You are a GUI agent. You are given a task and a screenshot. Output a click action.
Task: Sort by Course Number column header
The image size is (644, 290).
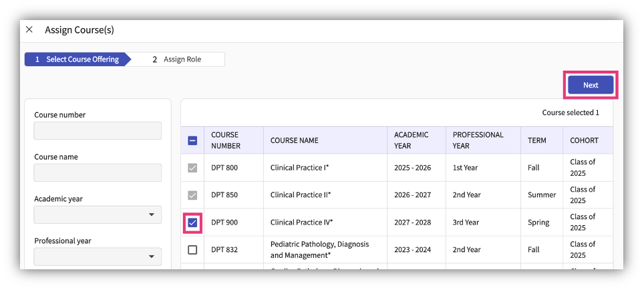(225, 140)
